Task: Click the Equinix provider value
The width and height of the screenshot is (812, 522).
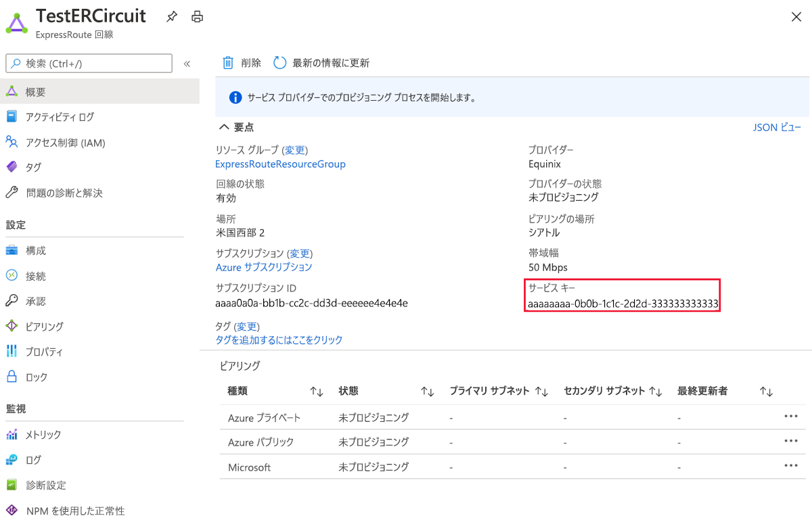Action: tap(545, 164)
